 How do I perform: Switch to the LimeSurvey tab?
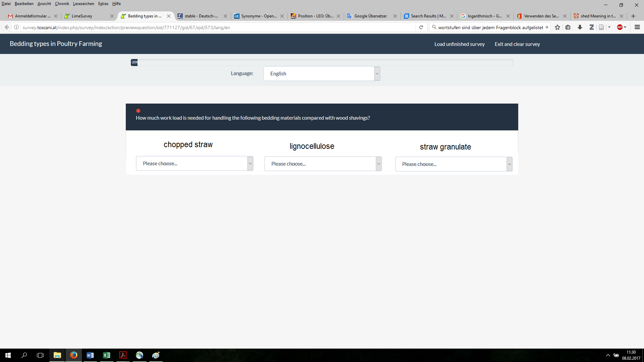pos(82,16)
